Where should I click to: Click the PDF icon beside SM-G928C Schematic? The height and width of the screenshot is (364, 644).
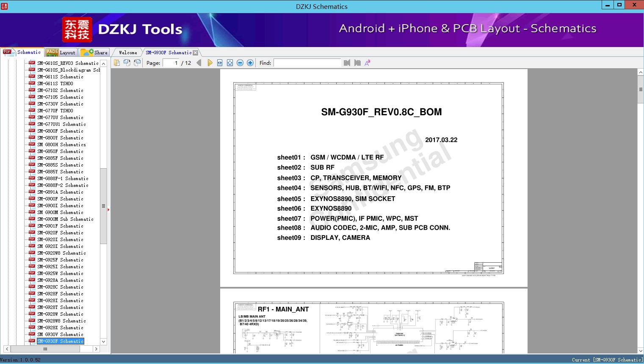[x=32, y=286]
